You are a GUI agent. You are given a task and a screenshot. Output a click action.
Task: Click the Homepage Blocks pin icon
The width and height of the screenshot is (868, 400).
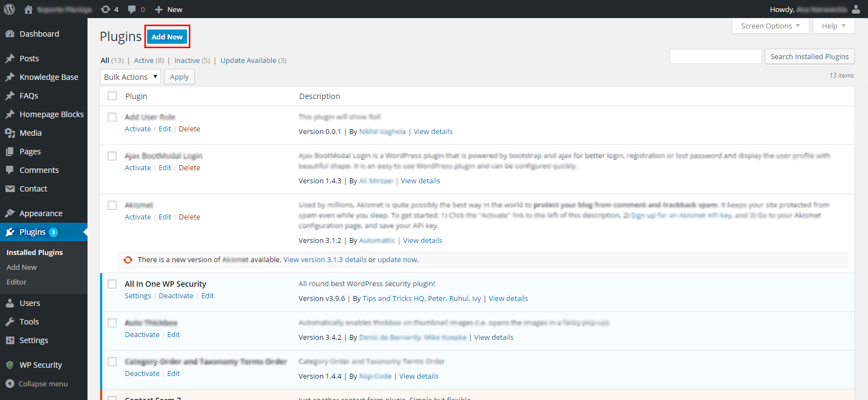point(10,114)
